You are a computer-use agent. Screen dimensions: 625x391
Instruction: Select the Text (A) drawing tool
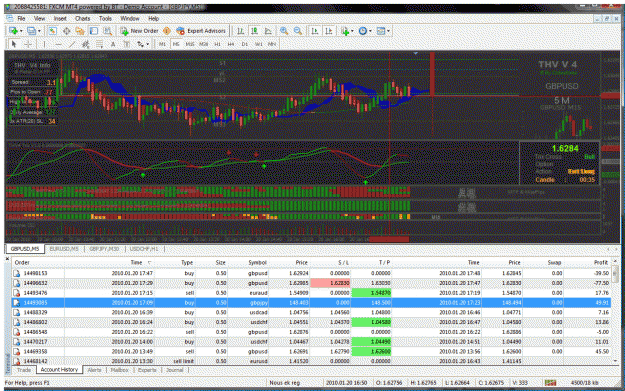point(113,44)
